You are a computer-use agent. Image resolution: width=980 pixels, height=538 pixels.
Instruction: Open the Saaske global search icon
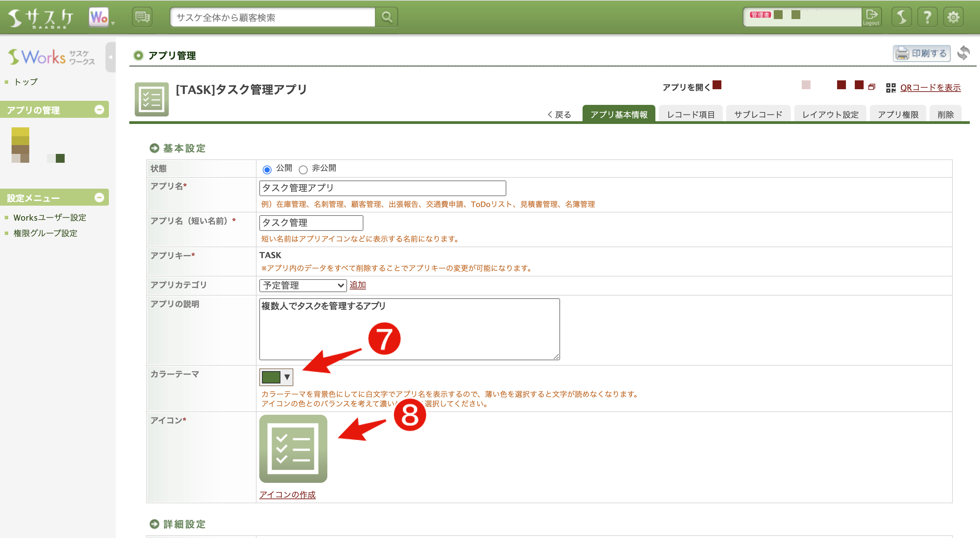coord(387,17)
